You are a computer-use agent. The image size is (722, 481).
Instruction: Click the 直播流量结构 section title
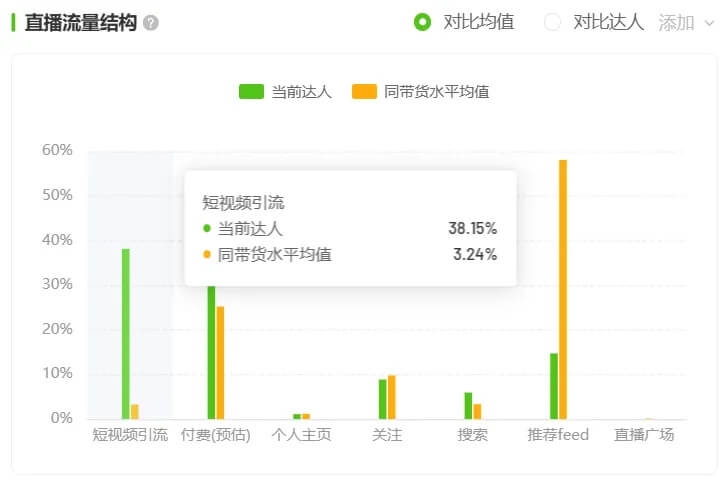coord(81,23)
